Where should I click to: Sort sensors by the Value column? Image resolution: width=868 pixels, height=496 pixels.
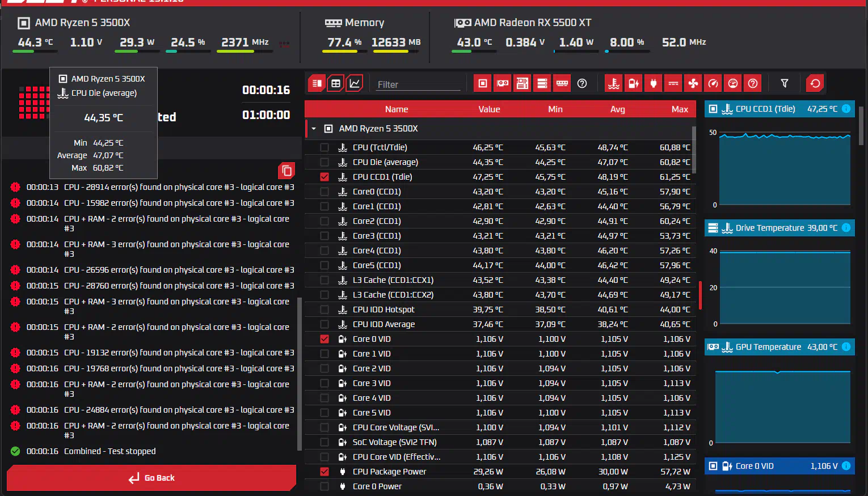tap(489, 109)
